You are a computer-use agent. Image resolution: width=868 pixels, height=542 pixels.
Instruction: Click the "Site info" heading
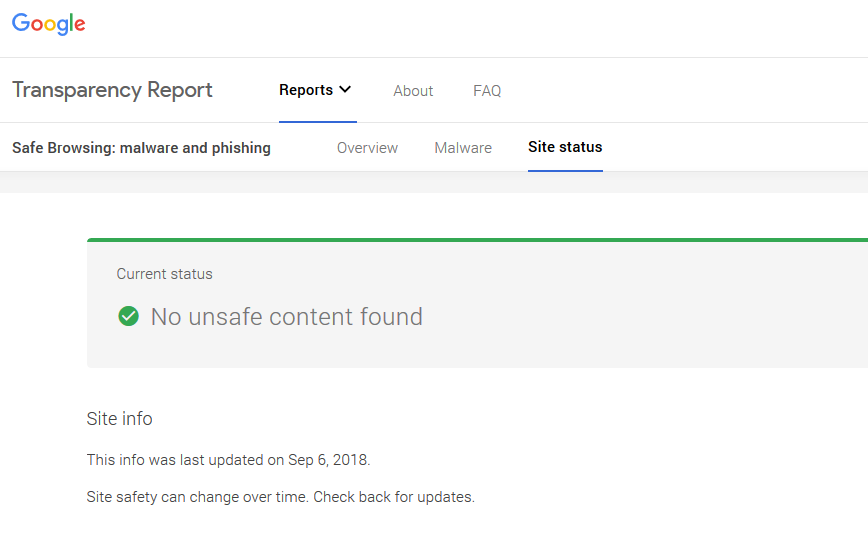click(x=120, y=419)
